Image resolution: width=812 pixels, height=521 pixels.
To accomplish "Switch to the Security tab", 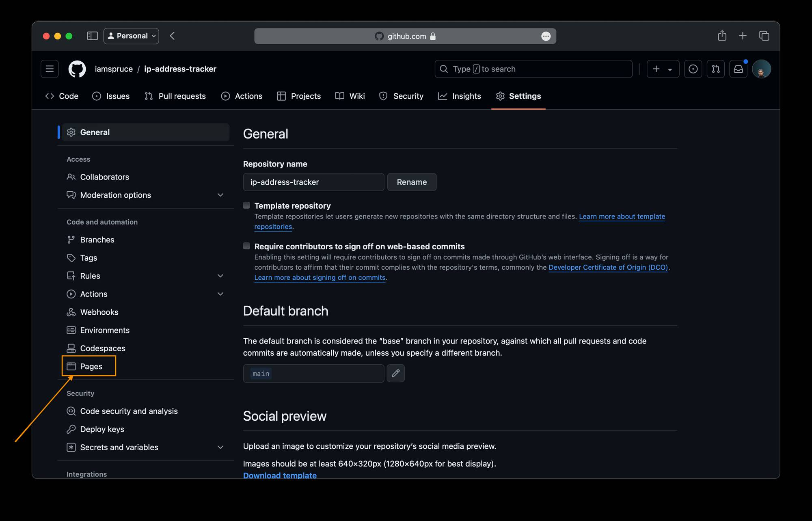I will tap(401, 96).
